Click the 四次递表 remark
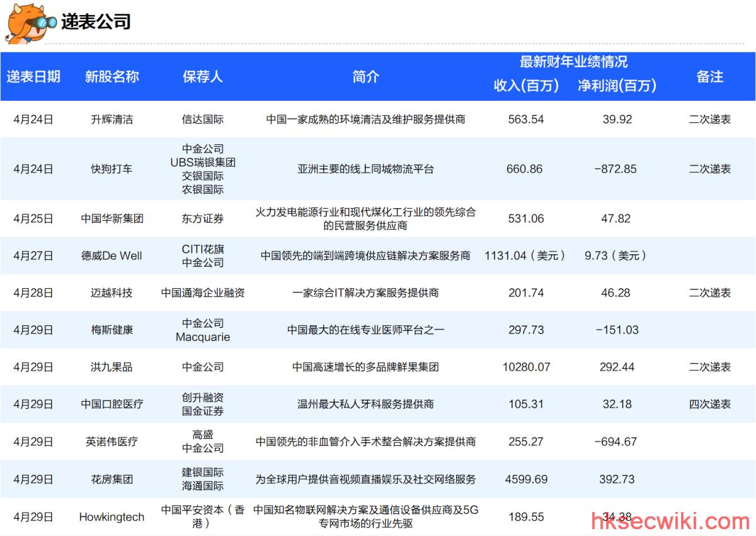Image resolution: width=756 pixels, height=536 pixels. [710, 404]
